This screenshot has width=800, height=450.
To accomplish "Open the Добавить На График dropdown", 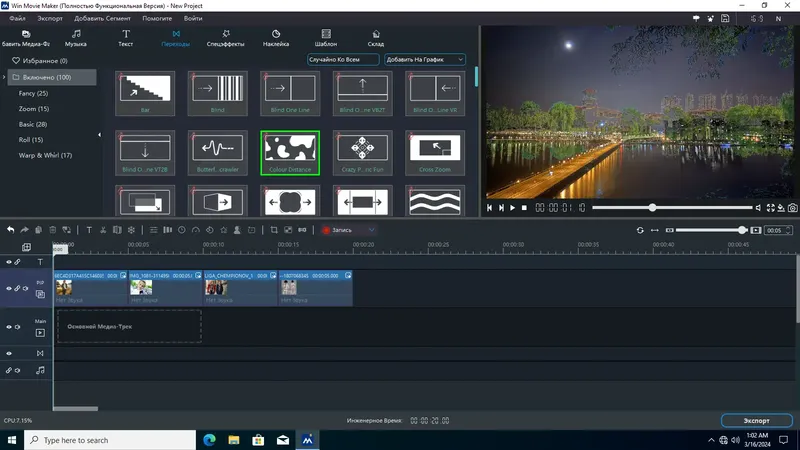I will [x=426, y=60].
